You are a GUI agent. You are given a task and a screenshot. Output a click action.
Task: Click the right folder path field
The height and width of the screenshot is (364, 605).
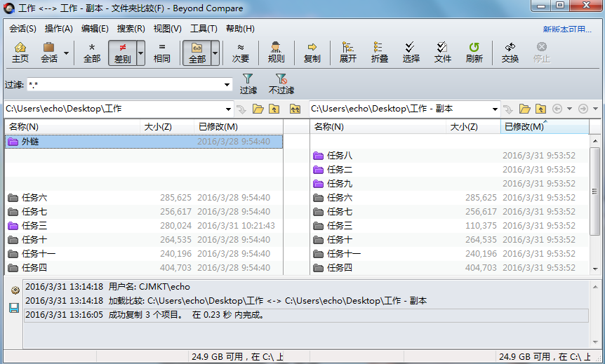[x=401, y=109]
